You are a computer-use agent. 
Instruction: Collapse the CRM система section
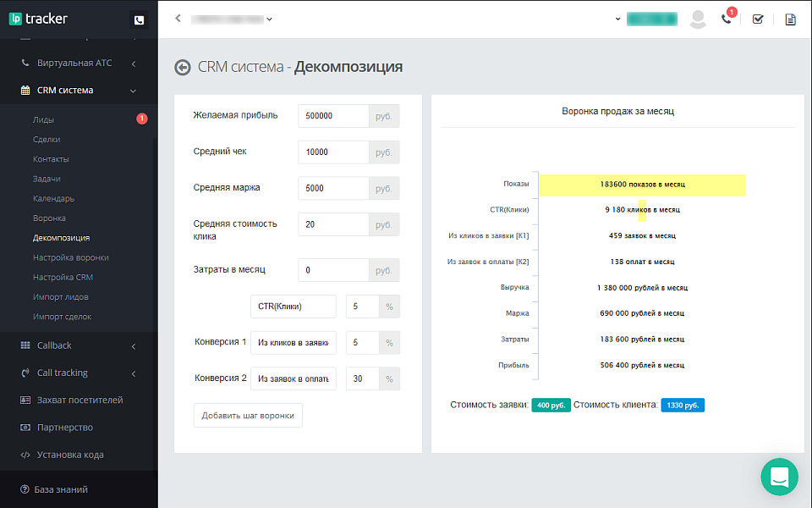132,90
